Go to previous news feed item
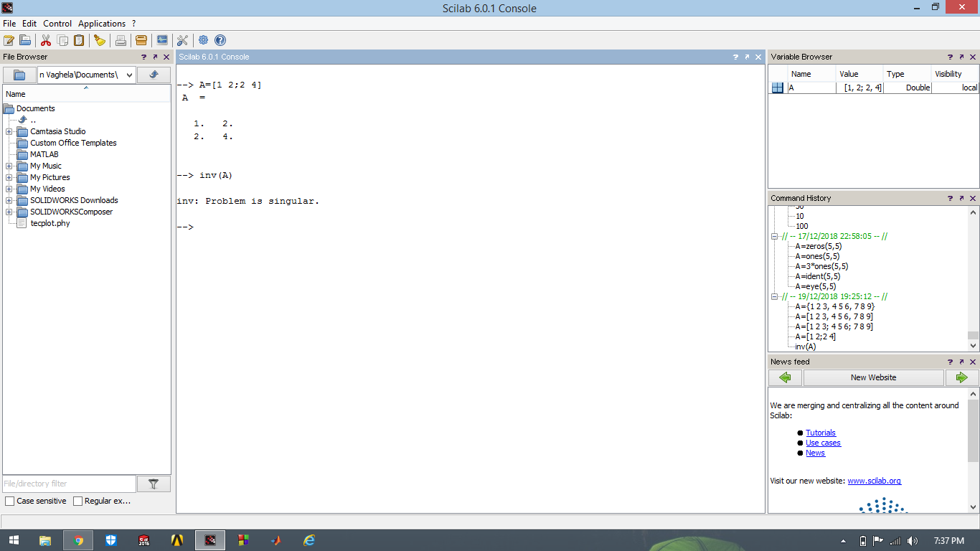The image size is (980, 551). [x=785, y=377]
